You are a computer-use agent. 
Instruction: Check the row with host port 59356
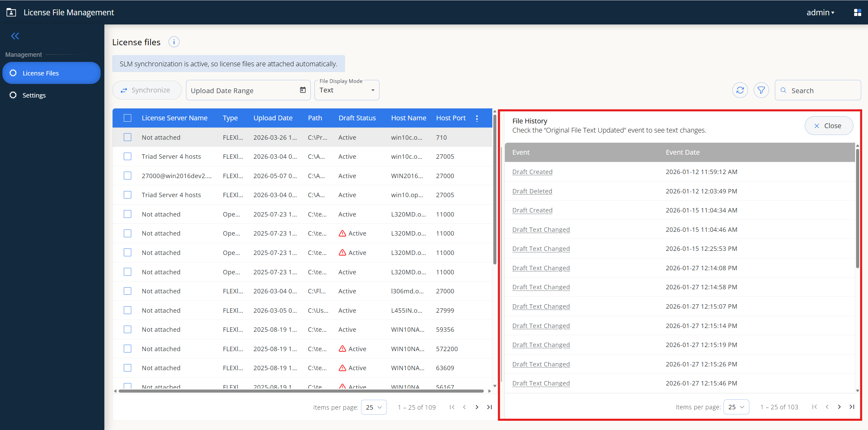point(127,329)
